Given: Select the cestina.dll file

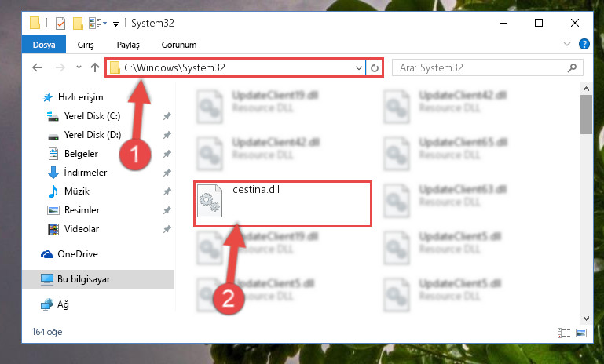Looking at the screenshot, I should pos(282,203).
